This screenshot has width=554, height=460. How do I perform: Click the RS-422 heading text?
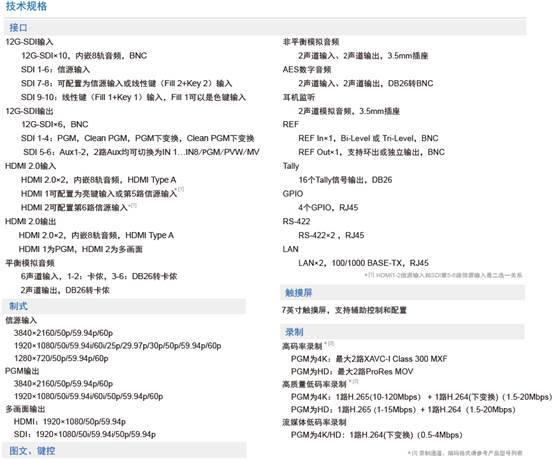click(x=296, y=222)
